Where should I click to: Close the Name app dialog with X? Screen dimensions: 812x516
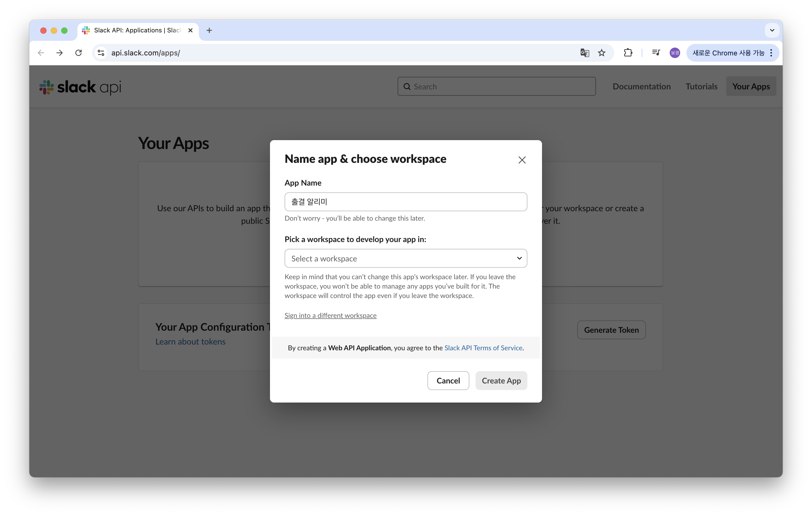522,160
